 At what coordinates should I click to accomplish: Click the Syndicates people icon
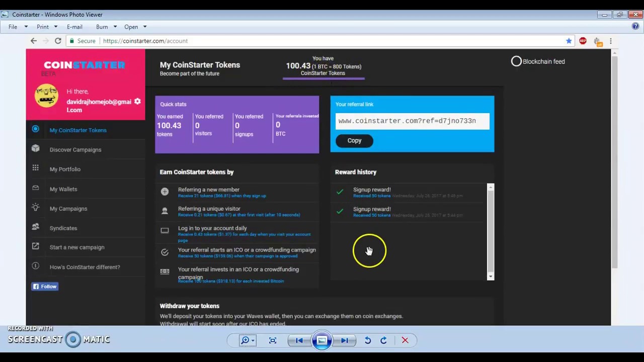[35, 227]
